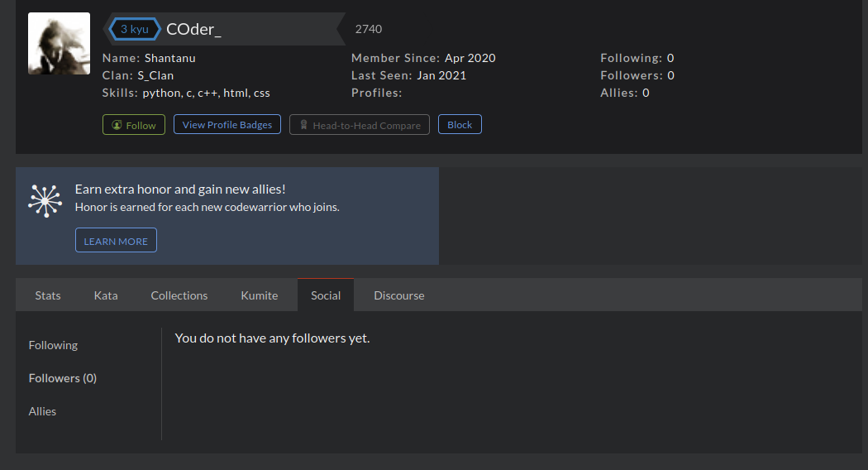
Task: Click the allies network starburst icon
Action: pos(45,200)
